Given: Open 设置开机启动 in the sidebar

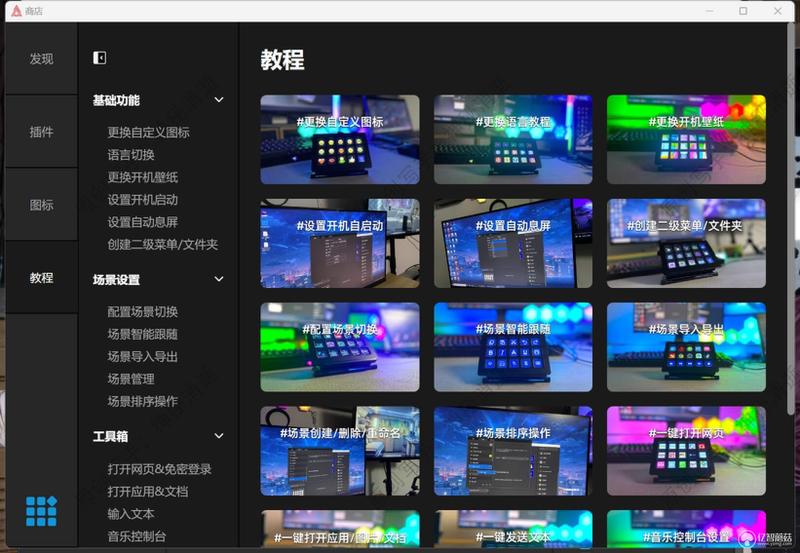Looking at the screenshot, I should click(143, 200).
